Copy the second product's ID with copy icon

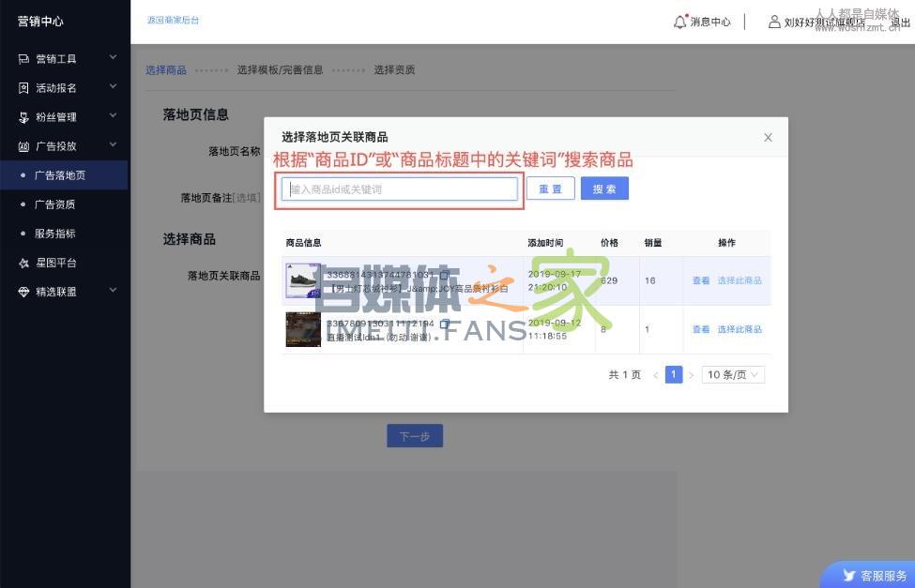445,324
